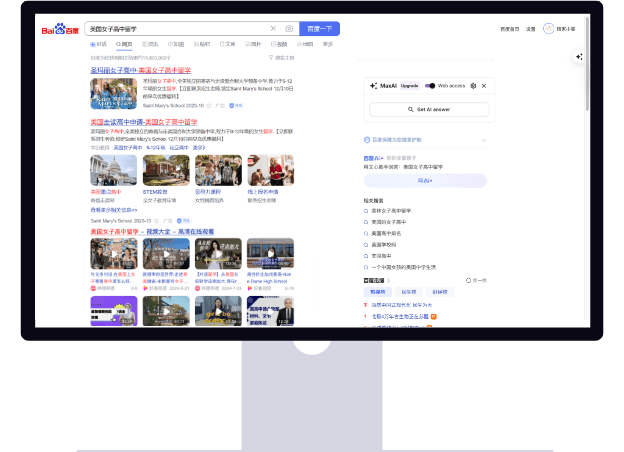Viewport: 624px width, 452px height.
Task: Click the Get AI answer button
Action: click(x=427, y=108)
